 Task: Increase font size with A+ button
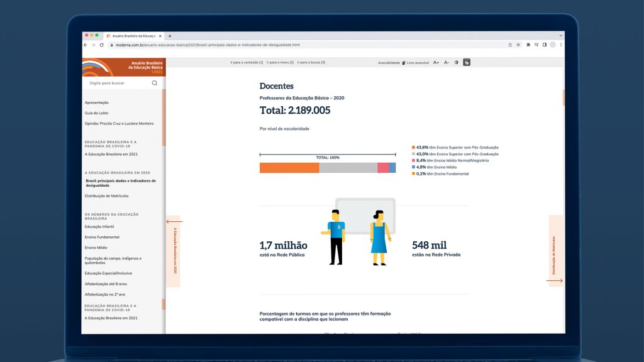tap(436, 63)
